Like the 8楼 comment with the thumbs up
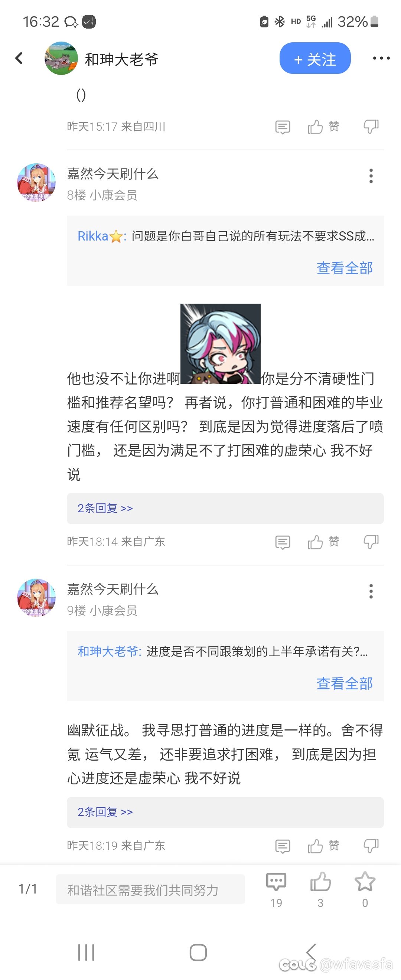This screenshot has height=980, width=401. [x=323, y=542]
